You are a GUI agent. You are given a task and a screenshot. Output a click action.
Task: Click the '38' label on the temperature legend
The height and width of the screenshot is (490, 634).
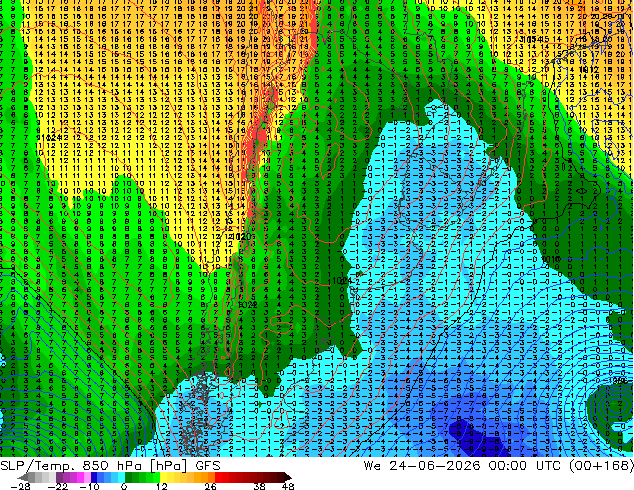[x=259, y=486]
